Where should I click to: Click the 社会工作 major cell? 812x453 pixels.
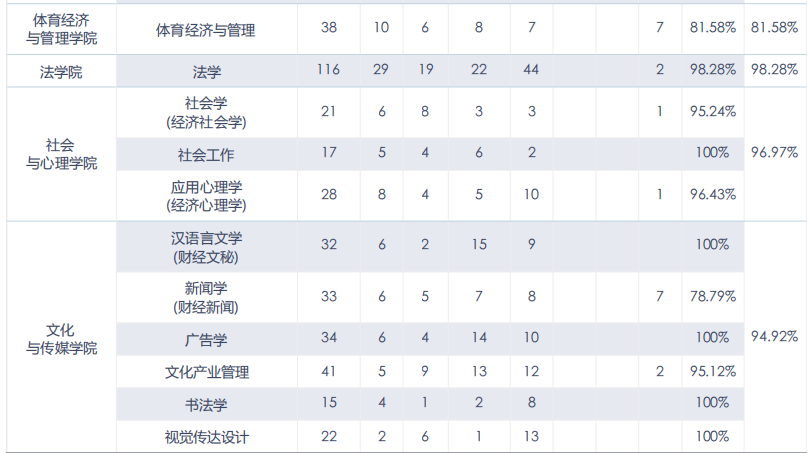206,154
